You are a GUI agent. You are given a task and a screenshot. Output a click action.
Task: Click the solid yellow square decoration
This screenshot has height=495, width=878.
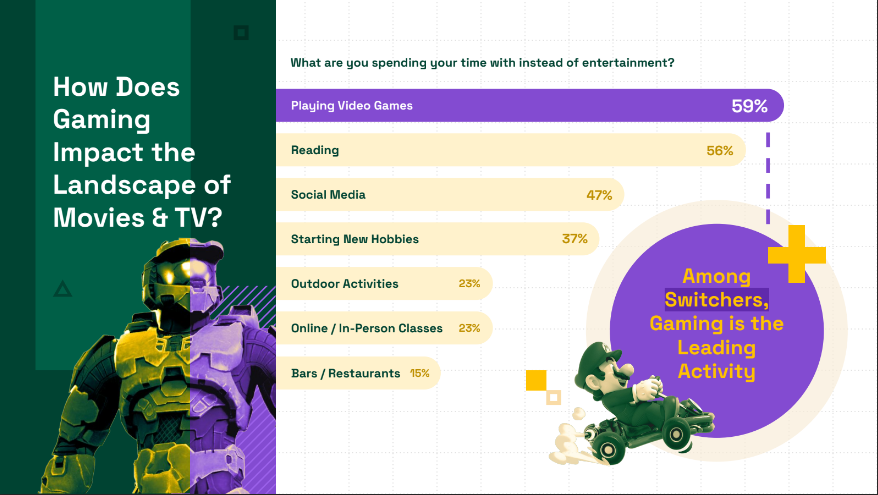[536, 380]
